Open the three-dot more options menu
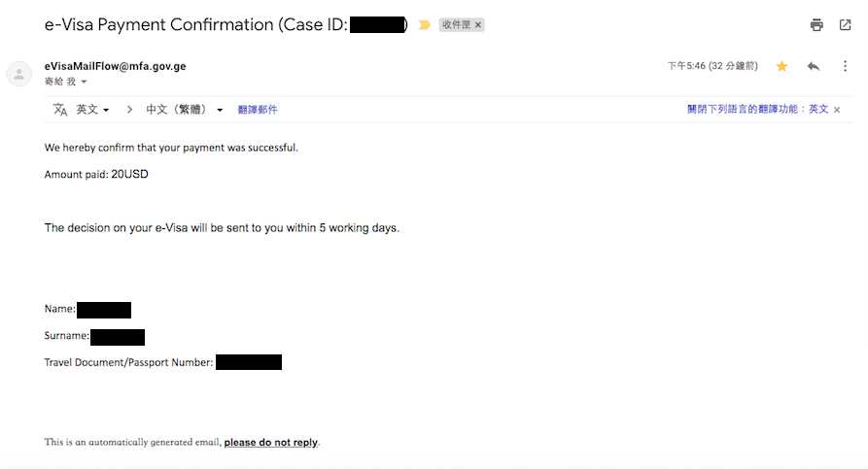Screen dimensions: 868x469 845,66
